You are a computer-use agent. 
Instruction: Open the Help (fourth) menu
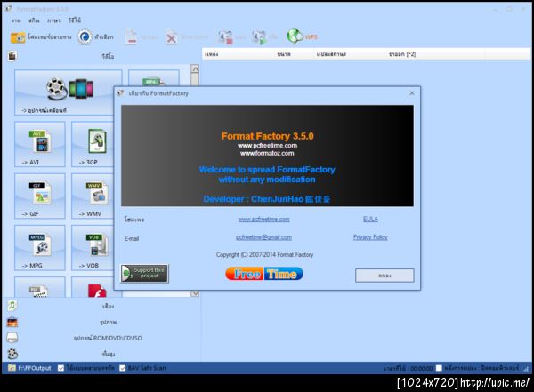[74, 20]
